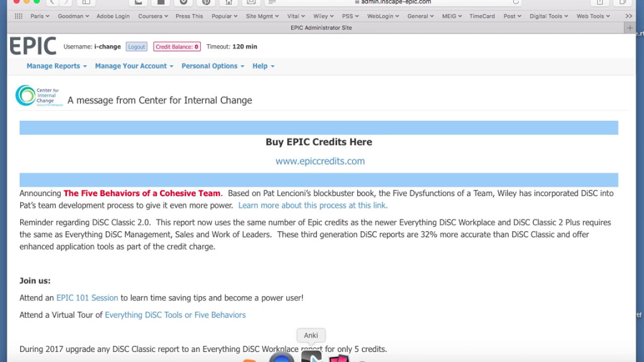Expand the Web Tools bookmarks folder

tap(593, 16)
